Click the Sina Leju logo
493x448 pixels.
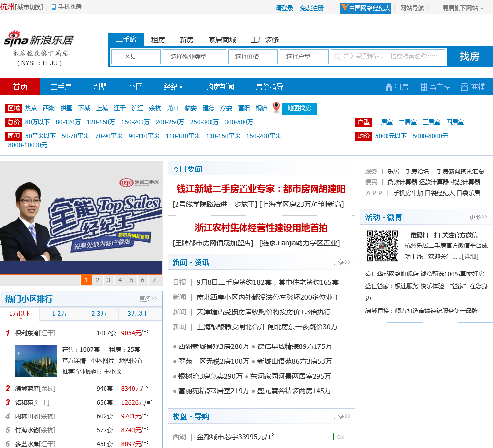click(x=39, y=48)
